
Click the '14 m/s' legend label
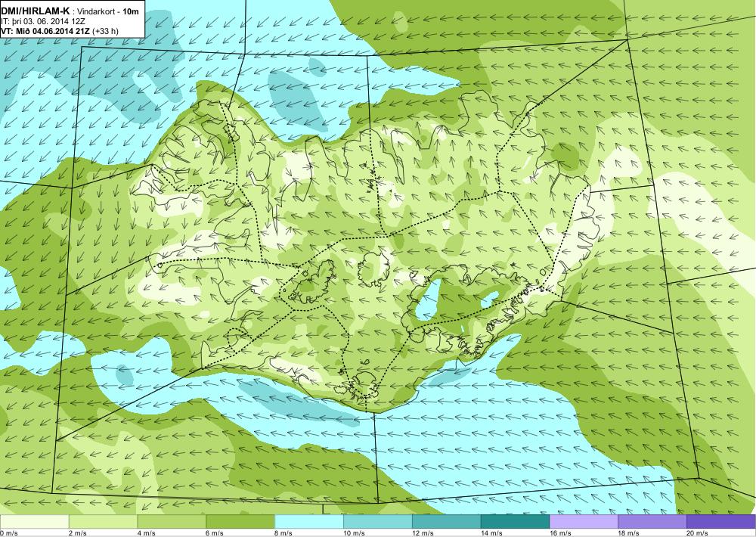pyautogui.click(x=492, y=533)
